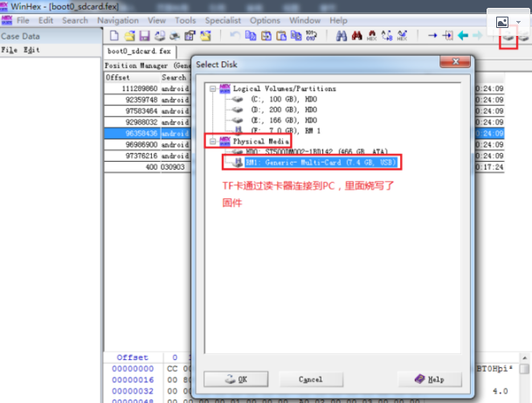Switch to boot0_sdcard.fex tab
The height and width of the screenshot is (403, 532).
tap(139, 52)
